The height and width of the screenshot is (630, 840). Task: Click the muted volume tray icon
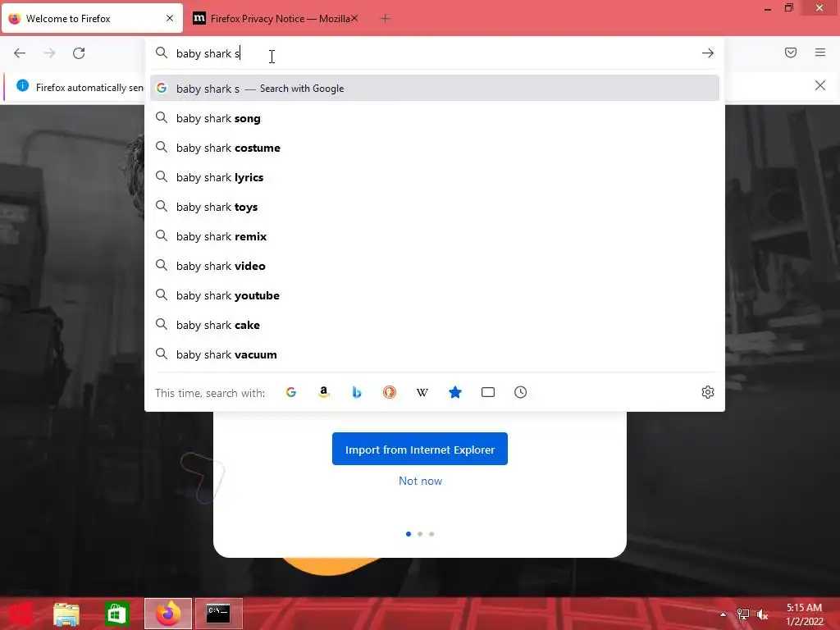click(x=762, y=614)
